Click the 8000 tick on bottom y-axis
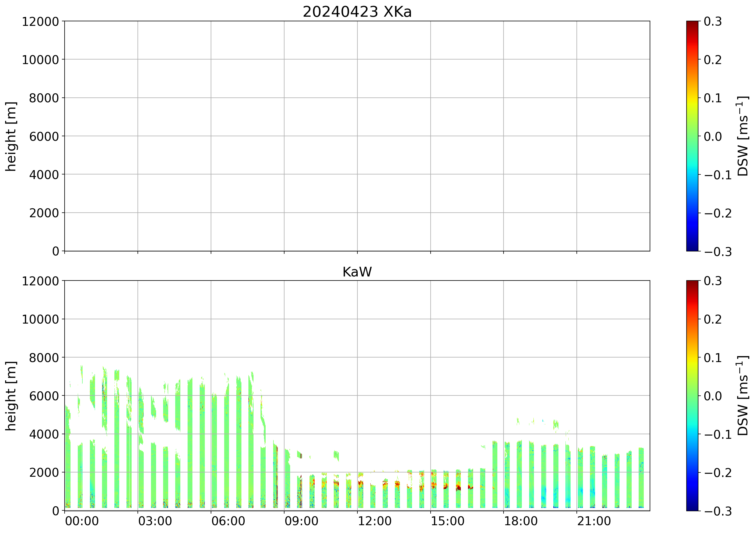Viewport: 756px width, 533px height. click(x=44, y=358)
